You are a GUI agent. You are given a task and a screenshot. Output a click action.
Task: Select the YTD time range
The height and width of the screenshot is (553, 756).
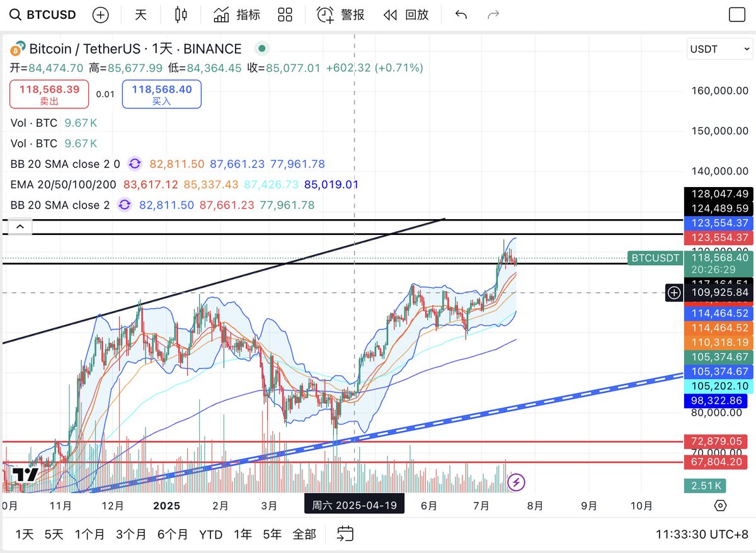click(x=210, y=535)
